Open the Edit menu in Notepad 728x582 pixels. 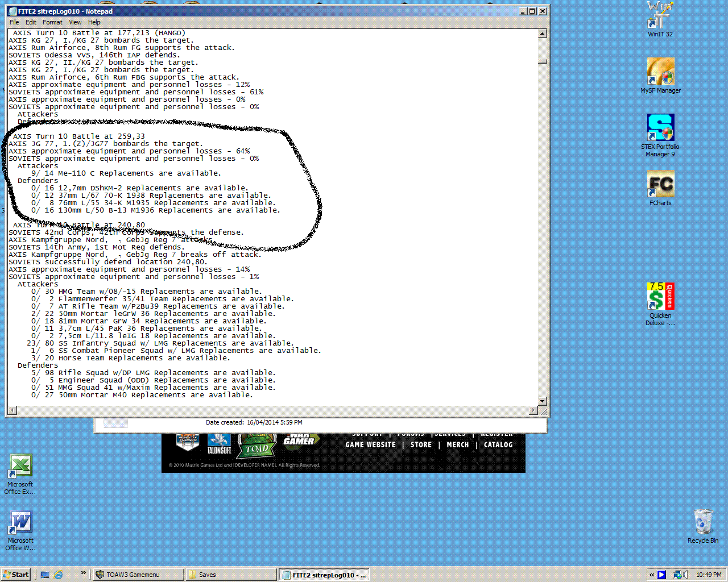click(31, 22)
